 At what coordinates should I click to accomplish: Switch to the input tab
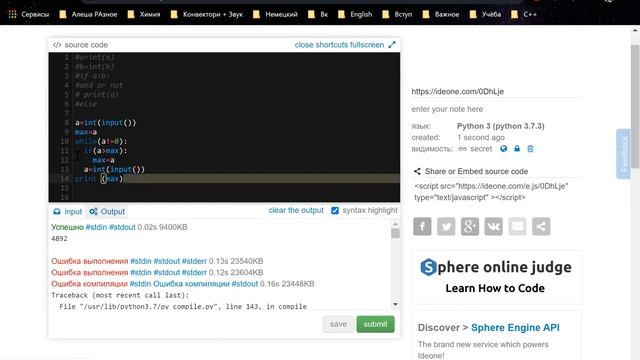click(x=68, y=211)
